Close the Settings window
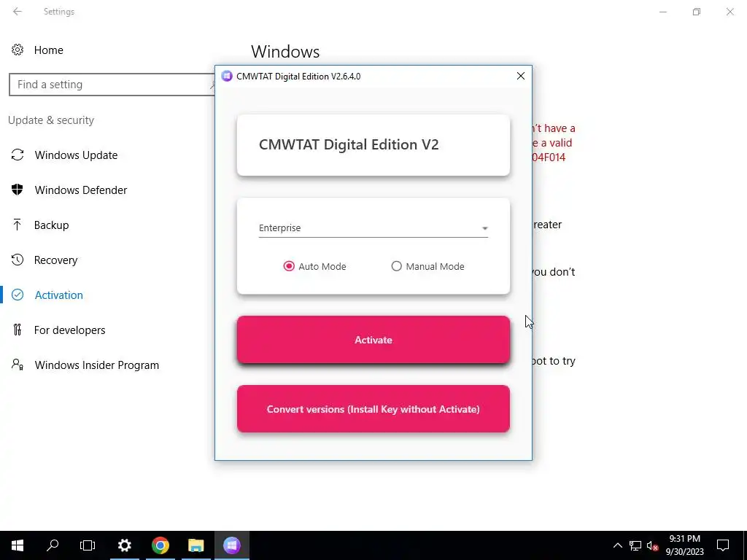 pos(729,12)
